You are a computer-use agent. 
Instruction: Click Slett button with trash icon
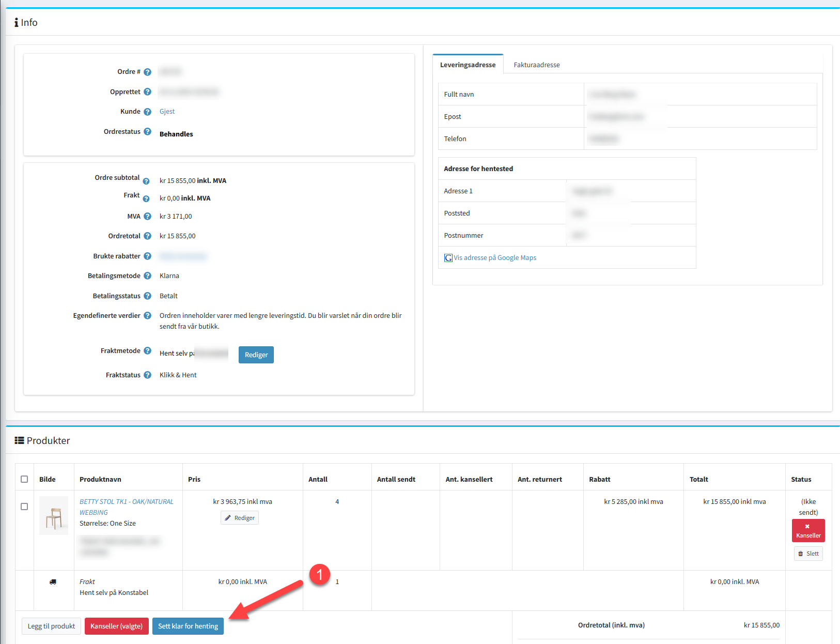[x=808, y=554]
